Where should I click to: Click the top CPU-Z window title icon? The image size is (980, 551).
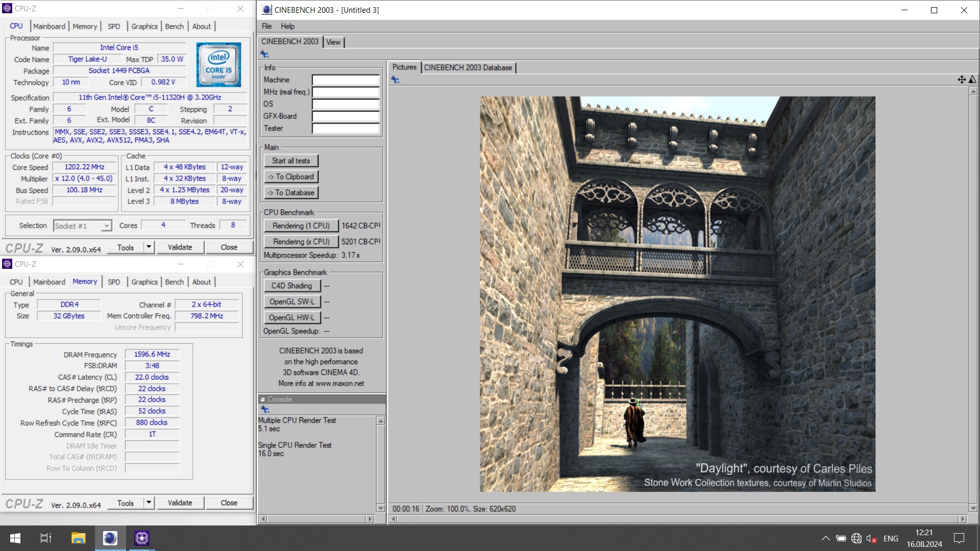coord(7,8)
